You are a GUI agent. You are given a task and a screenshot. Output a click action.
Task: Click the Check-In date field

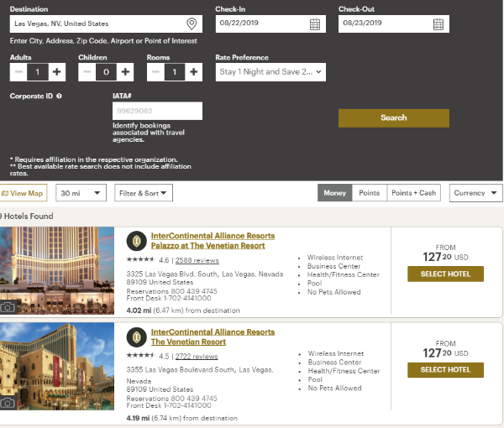(270, 23)
